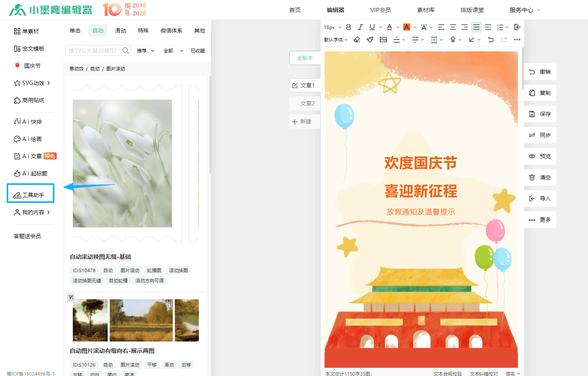Click the insert image toolbar icon
588x376 pixels.
[x=383, y=40]
